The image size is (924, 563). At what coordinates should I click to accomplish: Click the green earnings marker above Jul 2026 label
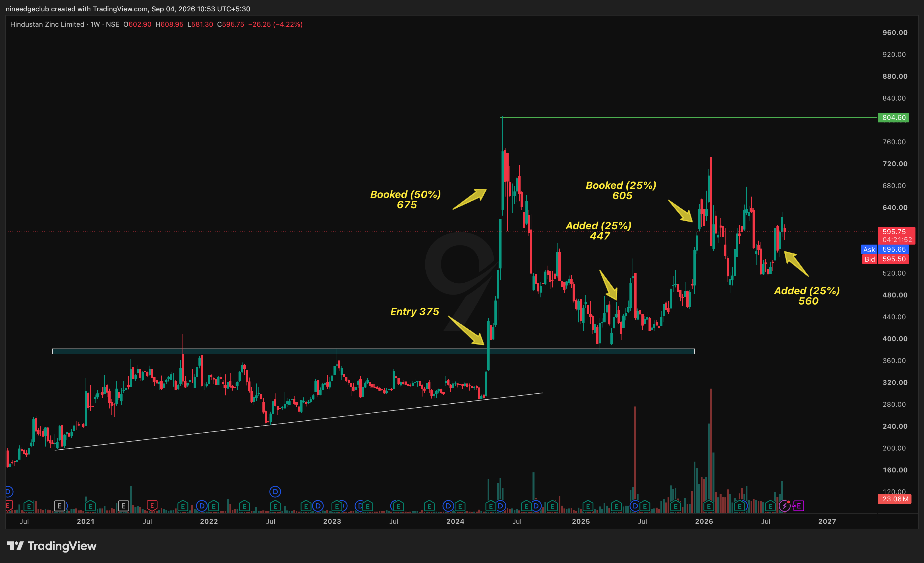click(x=770, y=506)
